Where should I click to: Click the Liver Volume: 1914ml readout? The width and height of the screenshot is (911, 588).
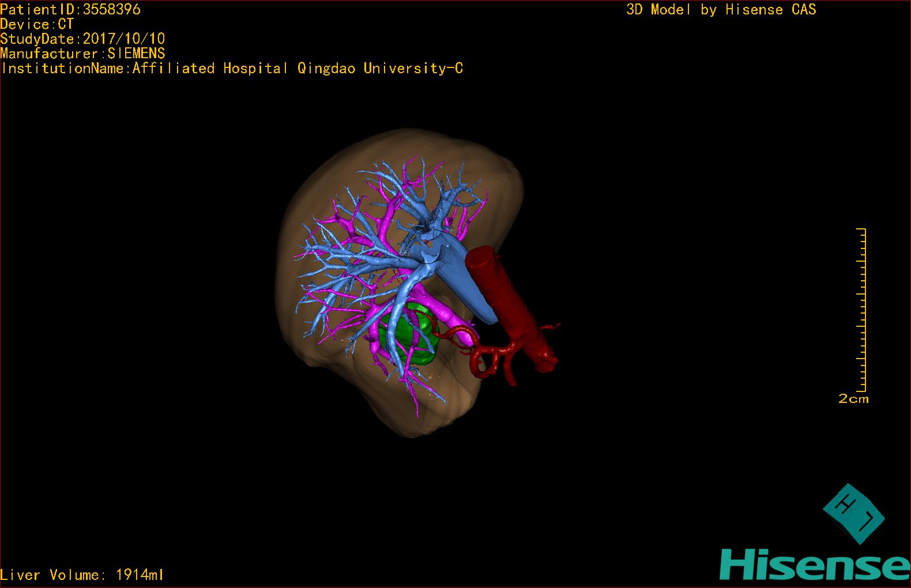point(82,575)
